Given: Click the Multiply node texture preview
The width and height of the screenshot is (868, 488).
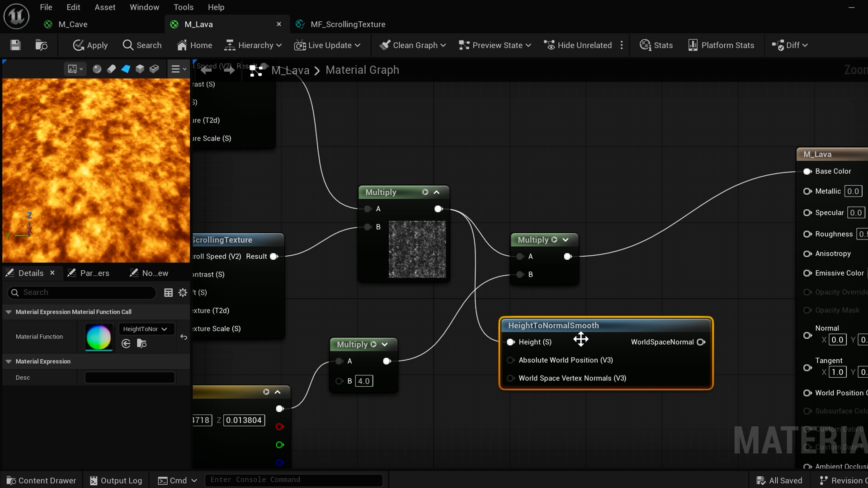Looking at the screenshot, I should tap(417, 249).
